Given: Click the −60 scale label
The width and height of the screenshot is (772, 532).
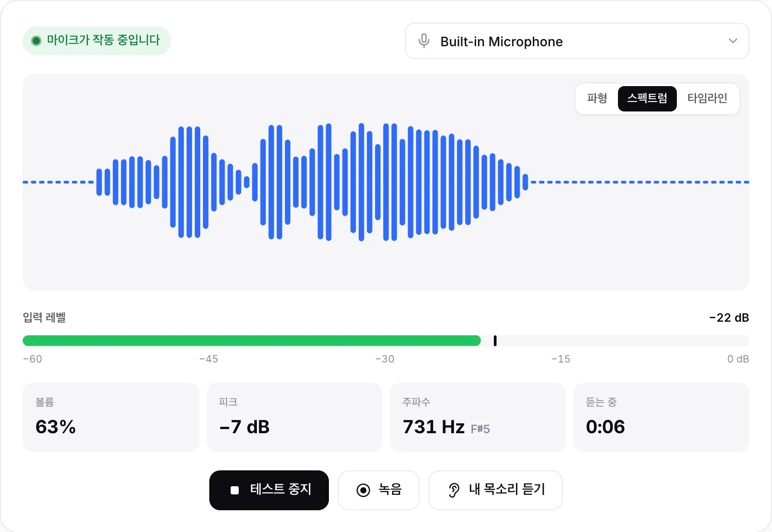Looking at the screenshot, I should tap(33, 359).
